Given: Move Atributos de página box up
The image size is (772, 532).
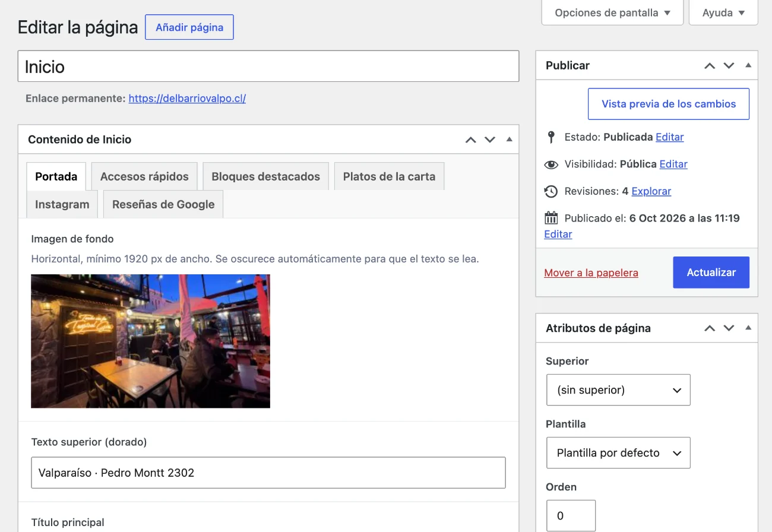Looking at the screenshot, I should [x=710, y=328].
